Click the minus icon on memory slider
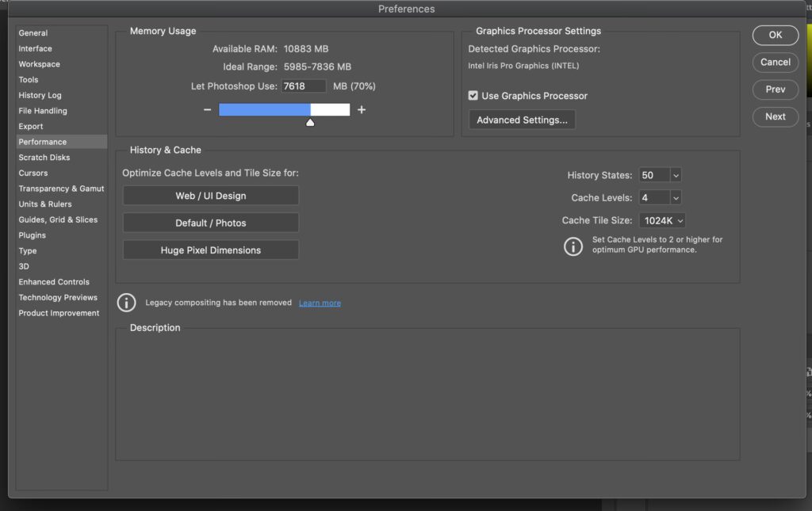The height and width of the screenshot is (511, 812). [208, 110]
